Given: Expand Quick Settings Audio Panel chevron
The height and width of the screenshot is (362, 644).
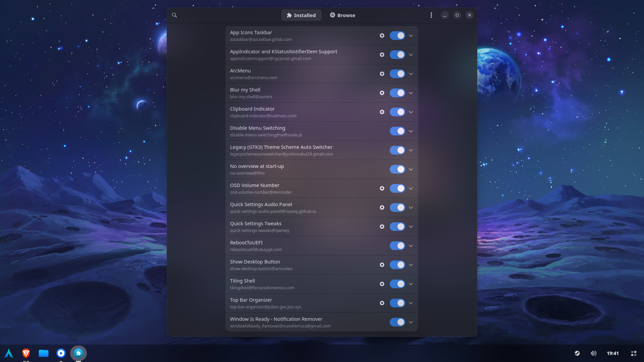Looking at the screenshot, I should coord(411,207).
